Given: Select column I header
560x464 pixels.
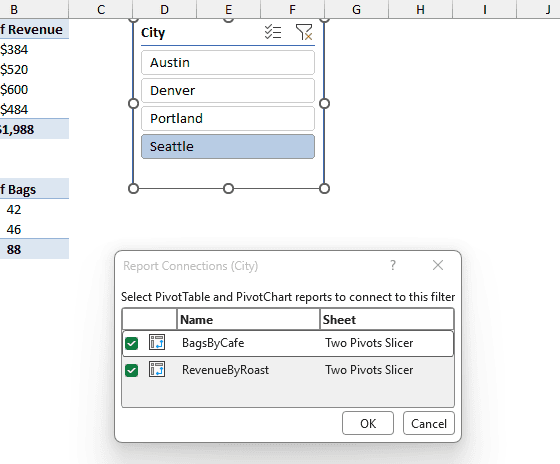Looking at the screenshot, I should click(x=485, y=9).
